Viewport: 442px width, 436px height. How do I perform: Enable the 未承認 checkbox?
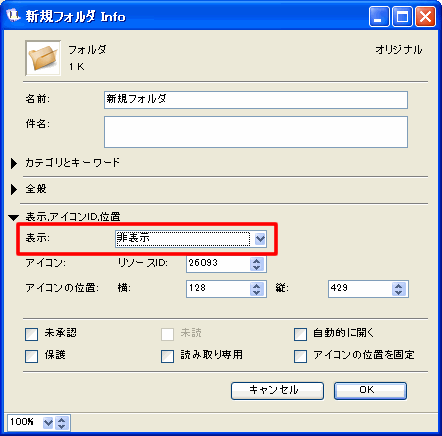31,334
